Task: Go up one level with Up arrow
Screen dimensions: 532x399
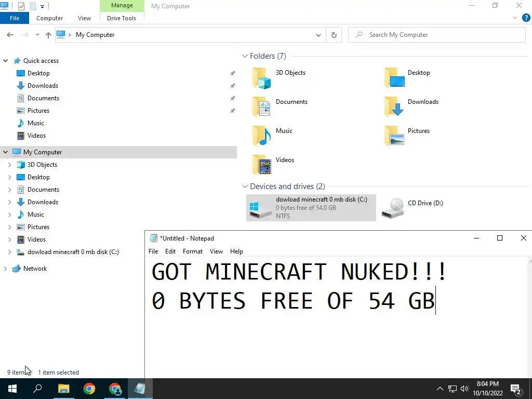Action: tap(48, 35)
